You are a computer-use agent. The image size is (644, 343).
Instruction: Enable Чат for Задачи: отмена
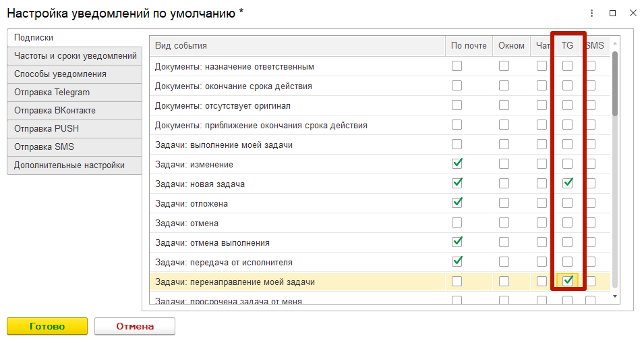pos(541,223)
